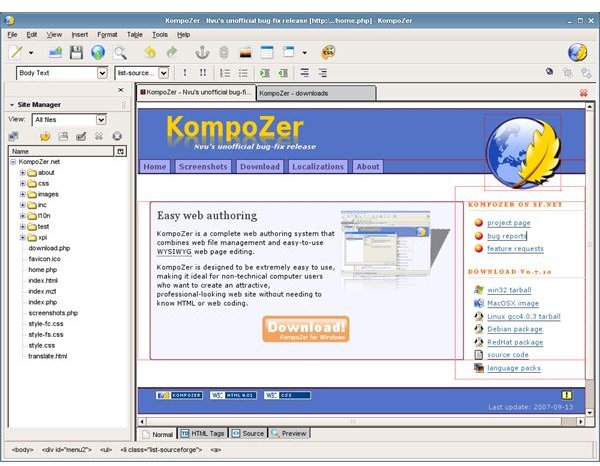Click the Form toolbar icon

(x=289, y=52)
